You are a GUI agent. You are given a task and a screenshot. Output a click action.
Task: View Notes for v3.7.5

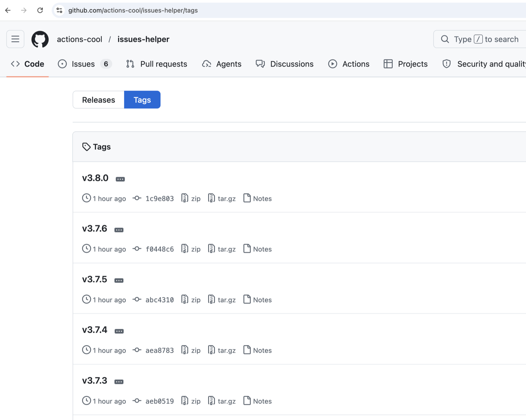(x=257, y=300)
